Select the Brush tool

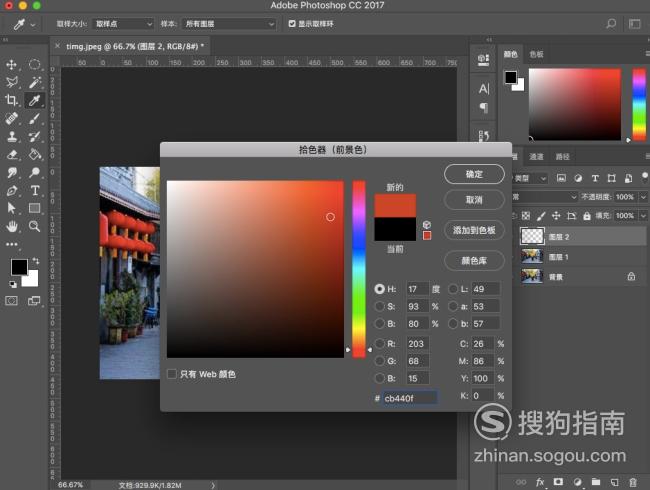(x=34, y=118)
